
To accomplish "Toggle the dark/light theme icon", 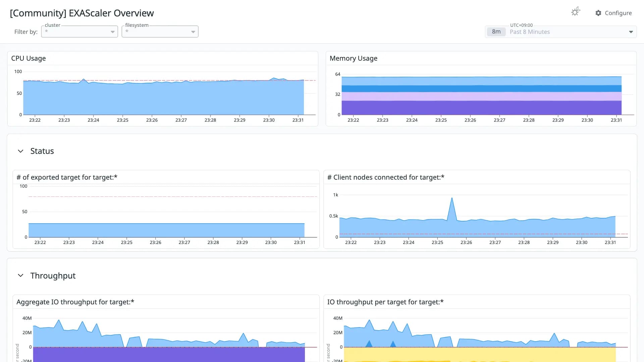I will (576, 12).
